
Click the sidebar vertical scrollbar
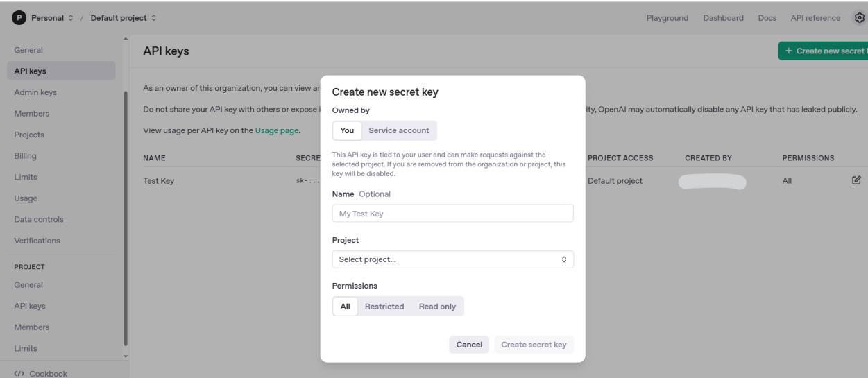point(126,218)
